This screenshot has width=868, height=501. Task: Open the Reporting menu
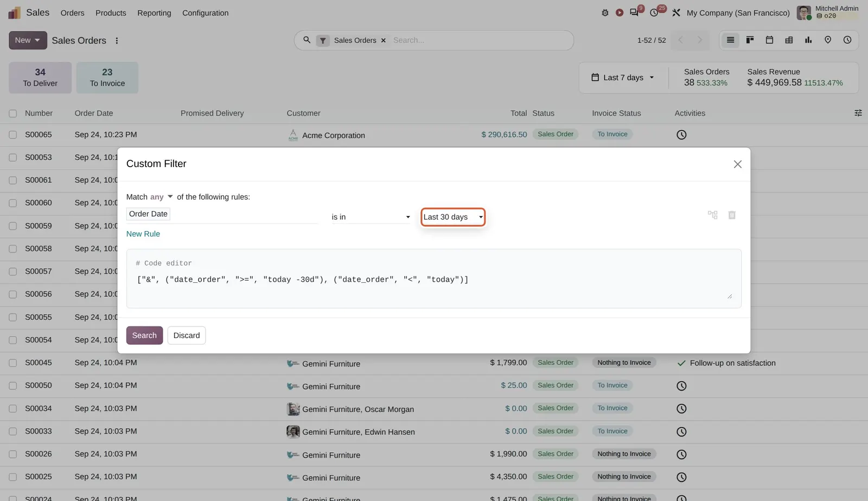coord(154,12)
